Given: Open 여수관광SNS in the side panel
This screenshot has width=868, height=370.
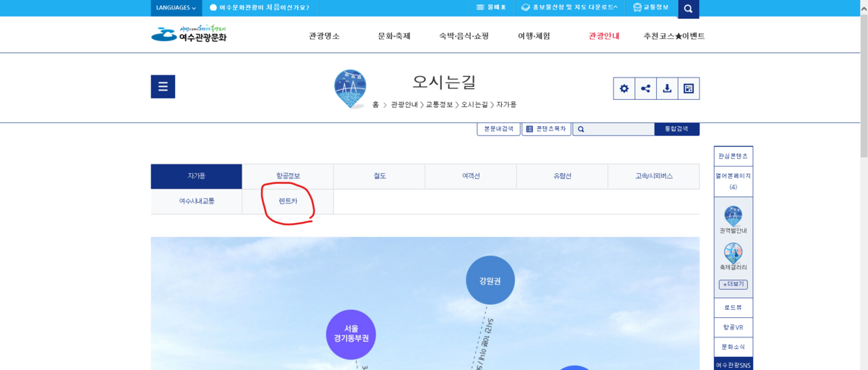Looking at the screenshot, I should [x=733, y=364].
